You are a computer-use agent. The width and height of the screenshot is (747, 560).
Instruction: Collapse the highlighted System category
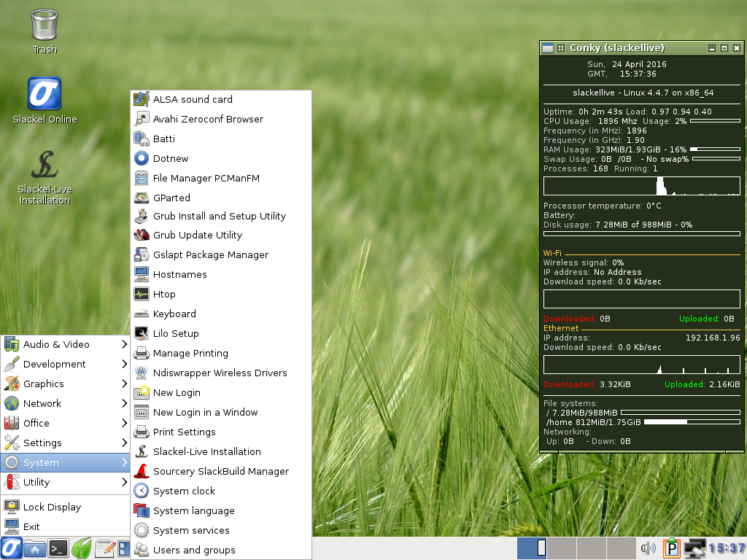click(65, 462)
